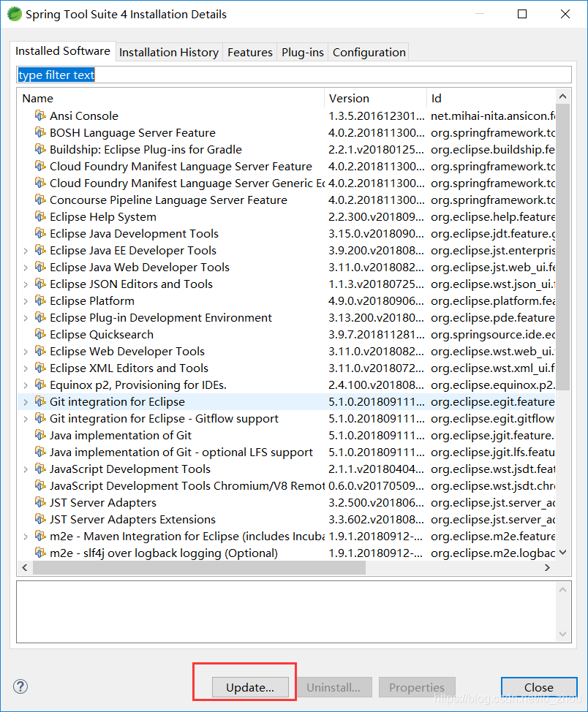Click the Cloud Foundry Manifest Language Server Feature icon
588x712 pixels.
(40, 166)
